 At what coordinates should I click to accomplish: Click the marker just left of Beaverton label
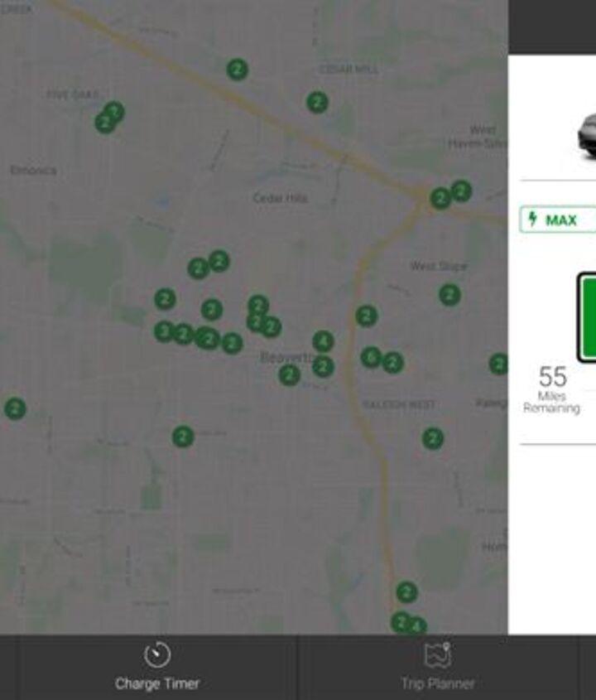[x=233, y=343]
